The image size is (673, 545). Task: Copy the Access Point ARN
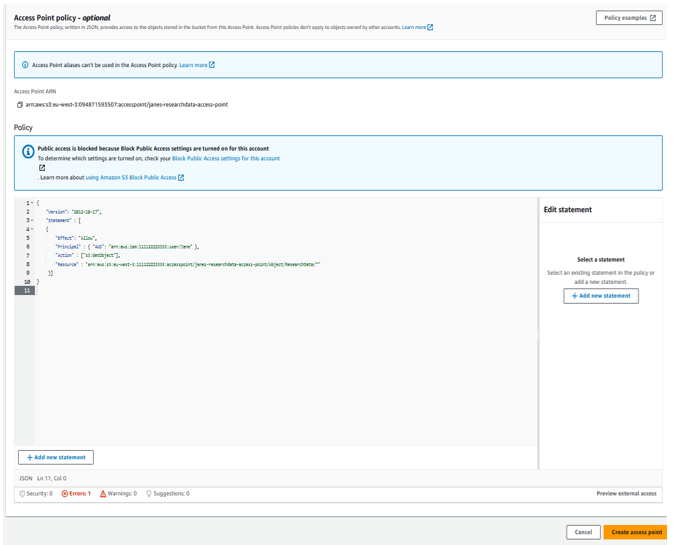click(19, 105)
